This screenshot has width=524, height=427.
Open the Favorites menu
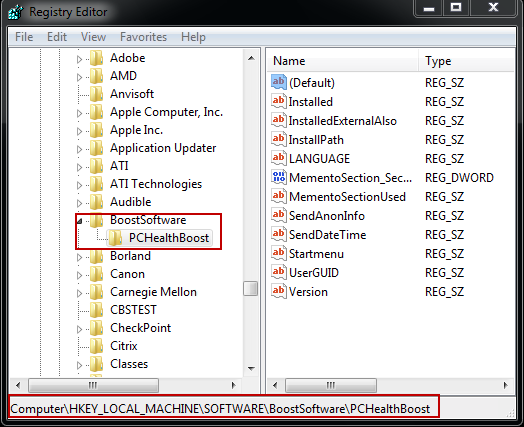click(x=143, y=37)
